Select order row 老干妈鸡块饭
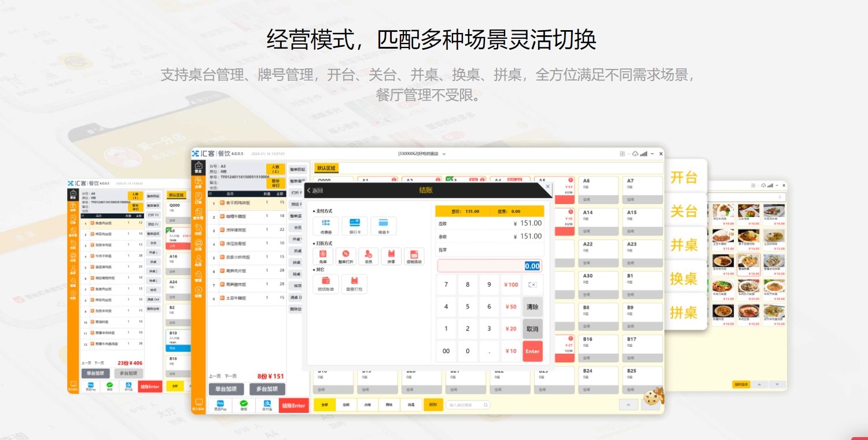The height and width of the screenshot is (440, 868). [x=247, y=203]
